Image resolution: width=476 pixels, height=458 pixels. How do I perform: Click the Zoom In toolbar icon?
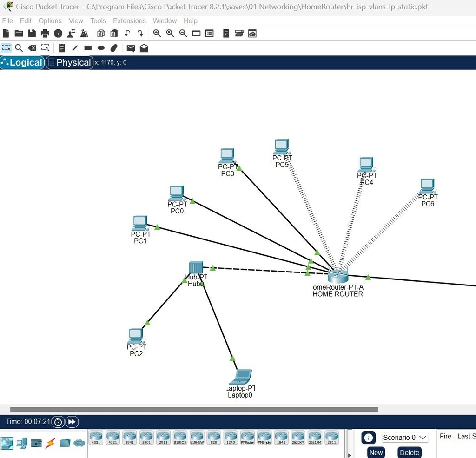(157, 33)
